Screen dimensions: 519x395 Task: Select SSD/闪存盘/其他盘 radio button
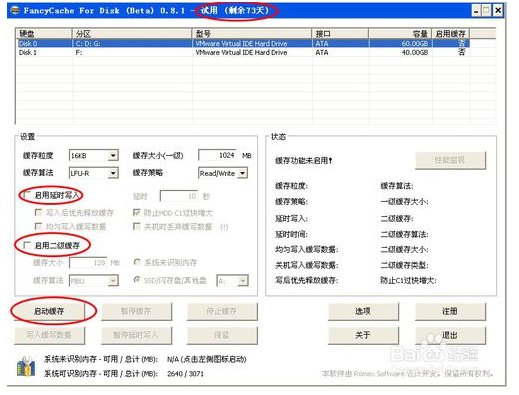click(x=137, y=280)
